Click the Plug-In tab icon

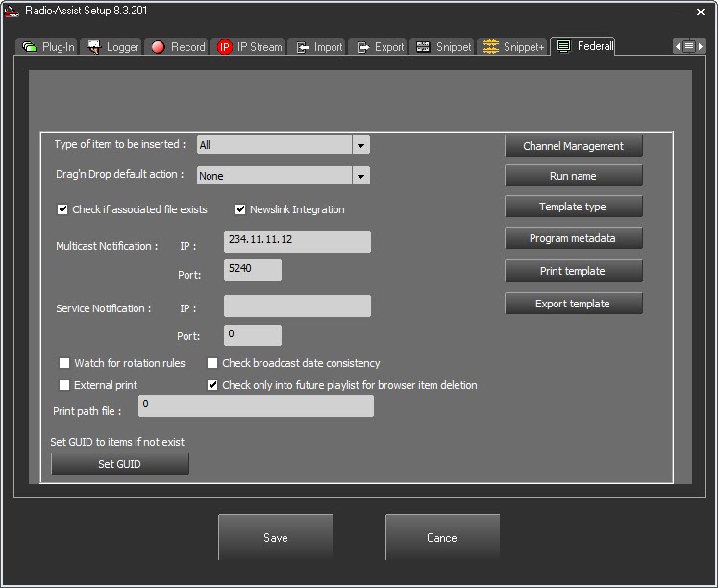click(x=30, y=47)
